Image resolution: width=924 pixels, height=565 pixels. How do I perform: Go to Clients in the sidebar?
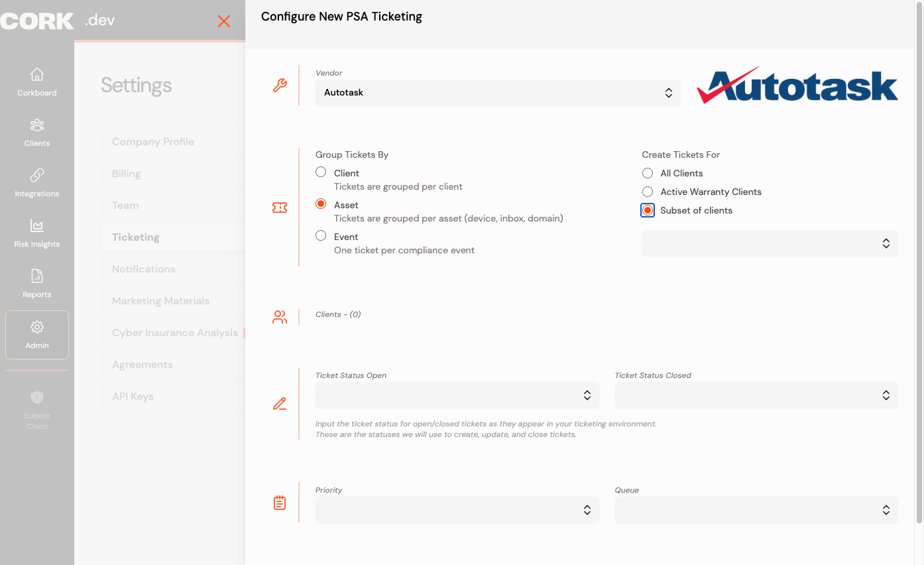[x=37, y=133]
